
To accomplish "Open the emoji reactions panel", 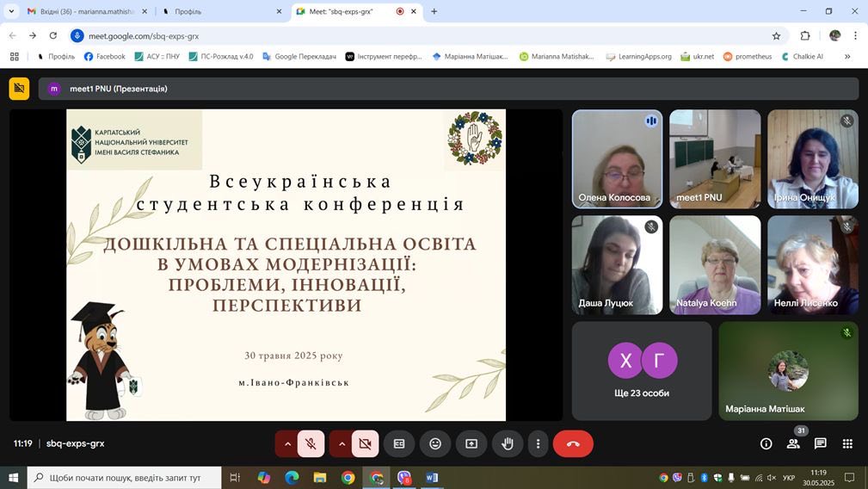I will (x=435, y=443).
